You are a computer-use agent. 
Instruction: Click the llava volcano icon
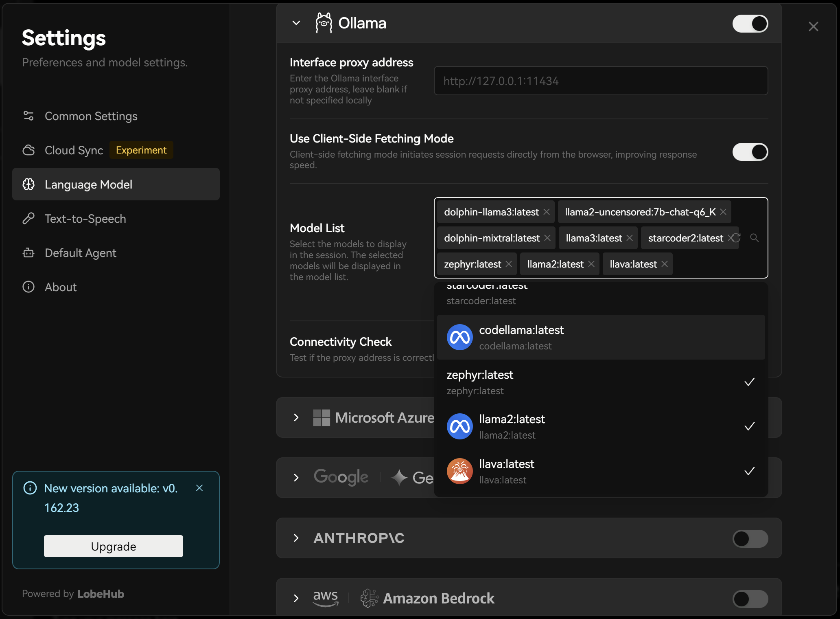click(x=459, y=471)
